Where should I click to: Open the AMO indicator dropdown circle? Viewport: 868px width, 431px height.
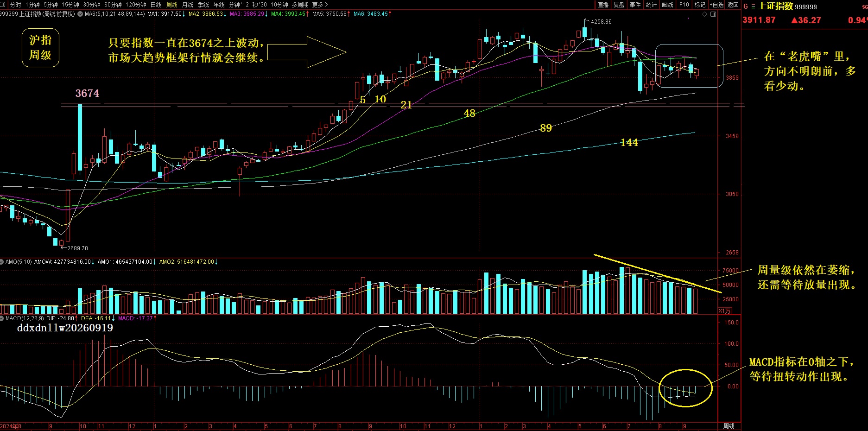[2, 262]
